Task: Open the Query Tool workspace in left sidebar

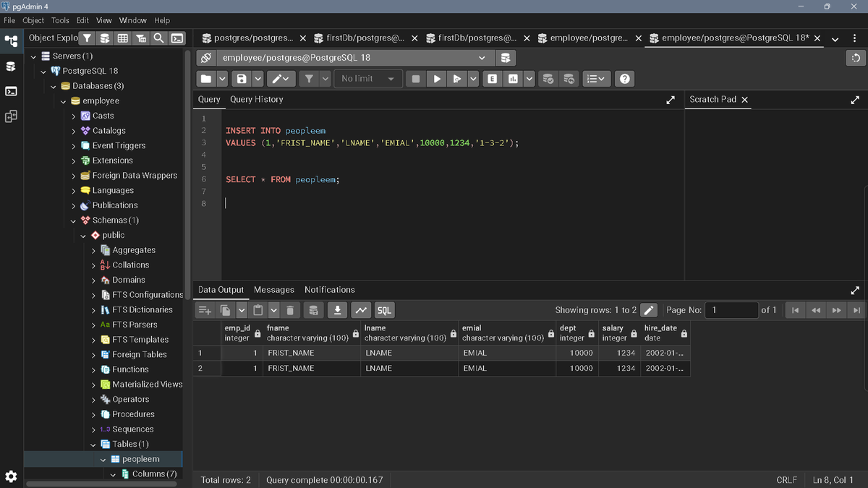Action: (x=11, y=67)
